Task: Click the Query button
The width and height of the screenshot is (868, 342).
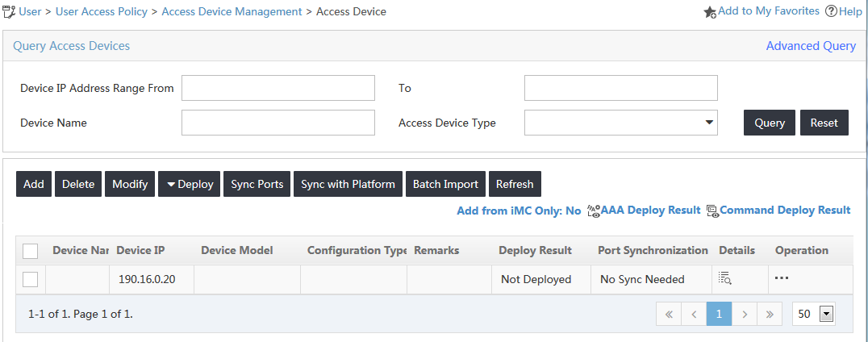Action: click(770, 123)
